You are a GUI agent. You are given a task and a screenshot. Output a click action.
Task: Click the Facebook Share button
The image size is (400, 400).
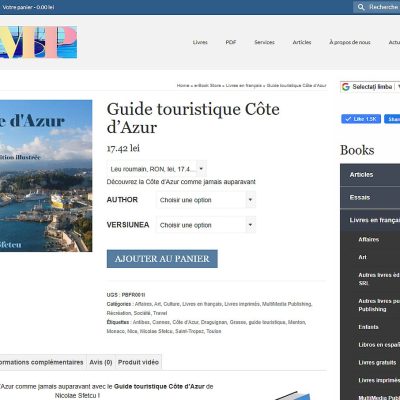tap(392, 119)
